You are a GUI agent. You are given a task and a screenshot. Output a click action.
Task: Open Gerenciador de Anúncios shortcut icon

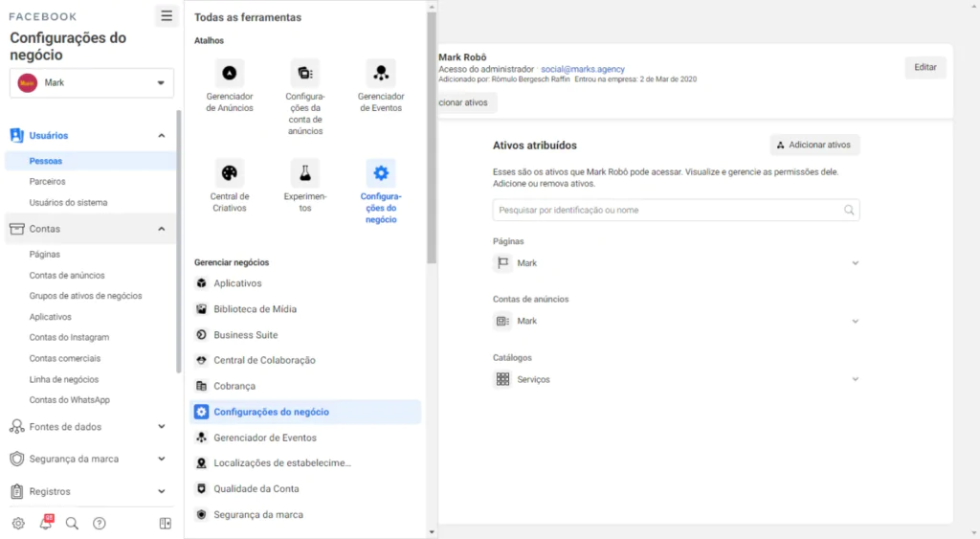coord(230,73)
